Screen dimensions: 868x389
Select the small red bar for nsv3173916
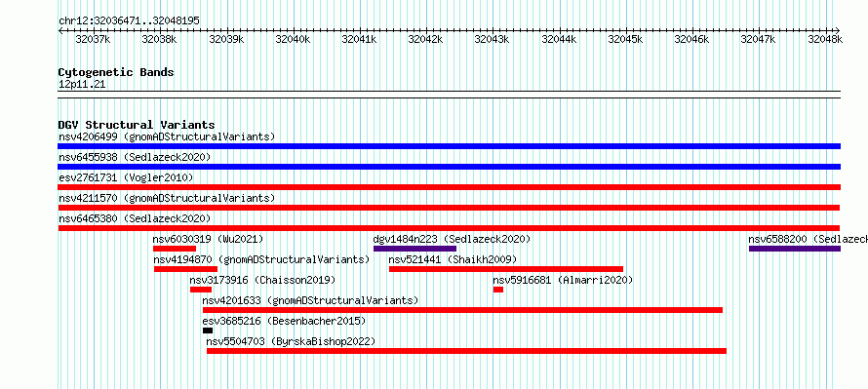point(200,290)
